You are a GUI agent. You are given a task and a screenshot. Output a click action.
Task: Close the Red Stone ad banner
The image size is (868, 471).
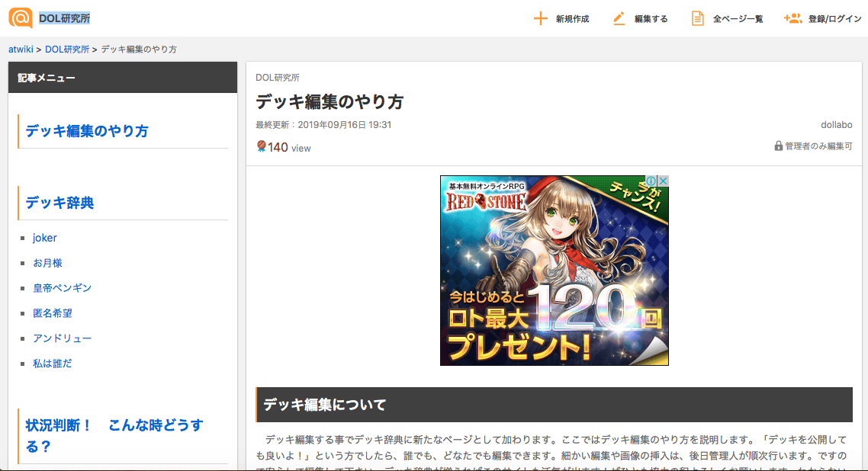coord(663,181)
